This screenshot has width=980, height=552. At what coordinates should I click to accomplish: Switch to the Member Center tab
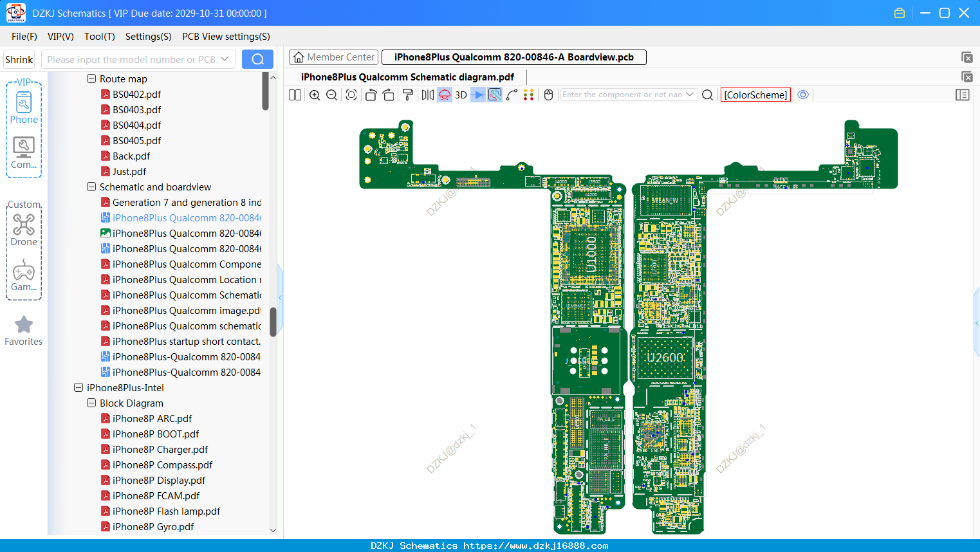[334, 57]
